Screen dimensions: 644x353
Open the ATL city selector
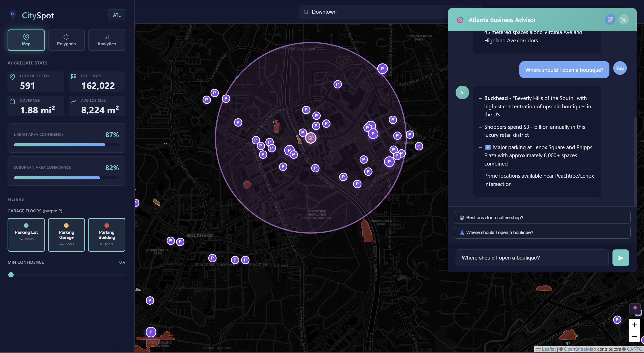pyautogui.click(x=117, y=15)
